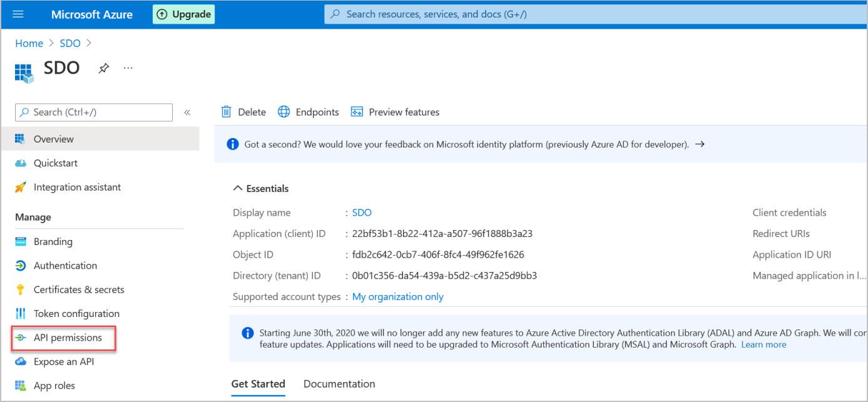The width and height of the screenshot is (868, 402).
Task: Click the Expose an API cloud icon
Action: (x=21, y=361)
